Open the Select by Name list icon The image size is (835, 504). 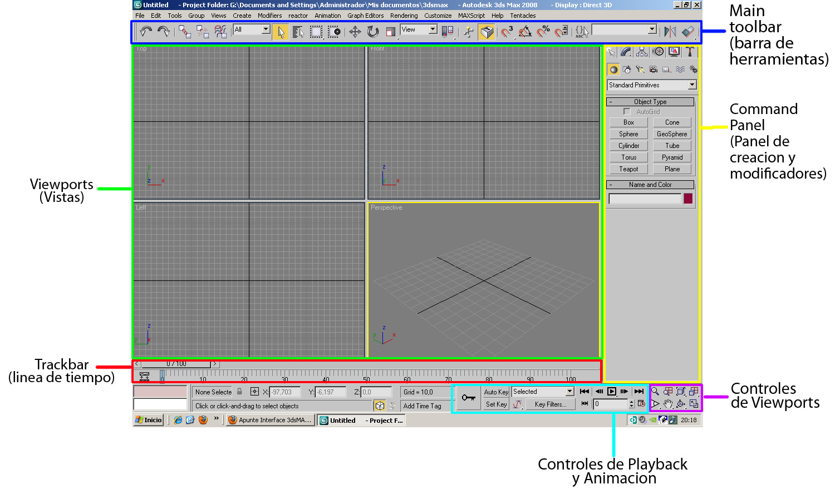[298, 32]
